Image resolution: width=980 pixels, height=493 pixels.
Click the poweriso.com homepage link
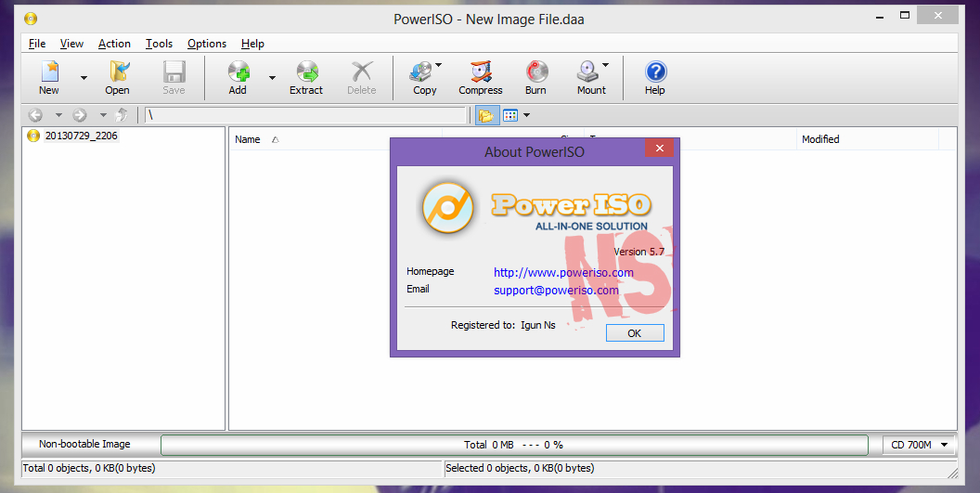point(563,273)
